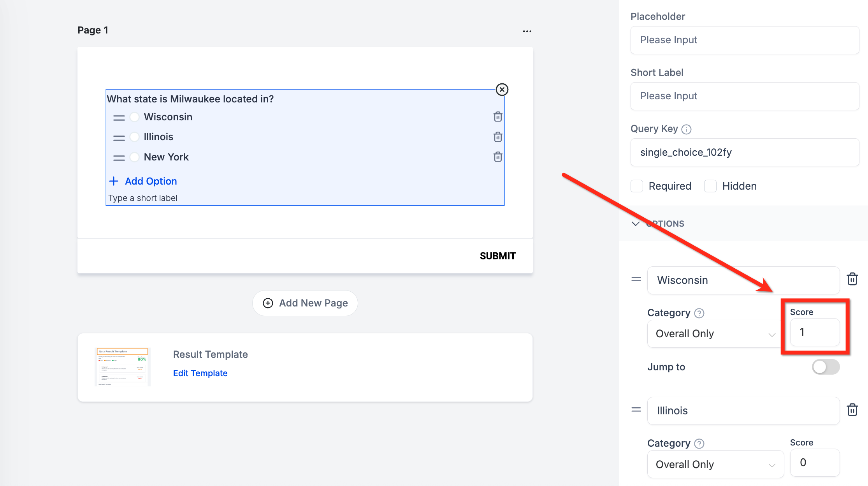868x486 pixels.
Task: Enable the Jump to toggle
Action: (825, 367)
